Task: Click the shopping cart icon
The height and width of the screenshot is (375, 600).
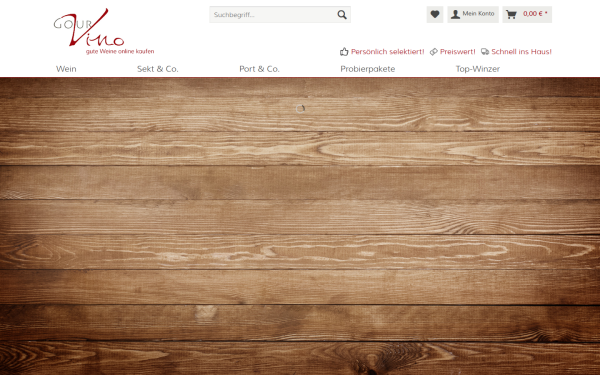Action: pos(511,15)
